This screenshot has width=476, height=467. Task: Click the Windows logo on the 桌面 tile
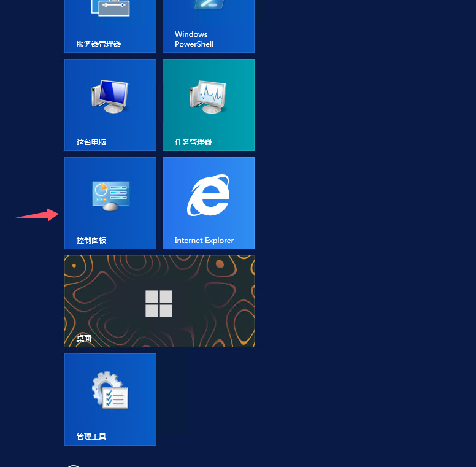(x=159, y=304)
